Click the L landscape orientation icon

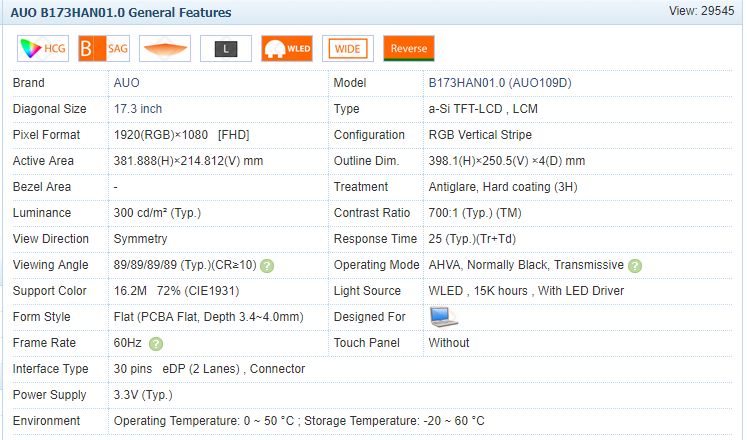click(226, 49)
